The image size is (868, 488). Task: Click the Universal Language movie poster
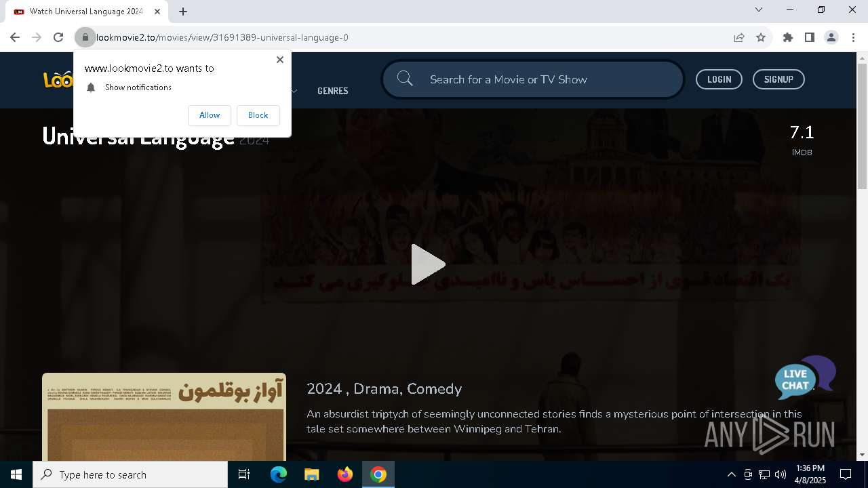(164, 417)
